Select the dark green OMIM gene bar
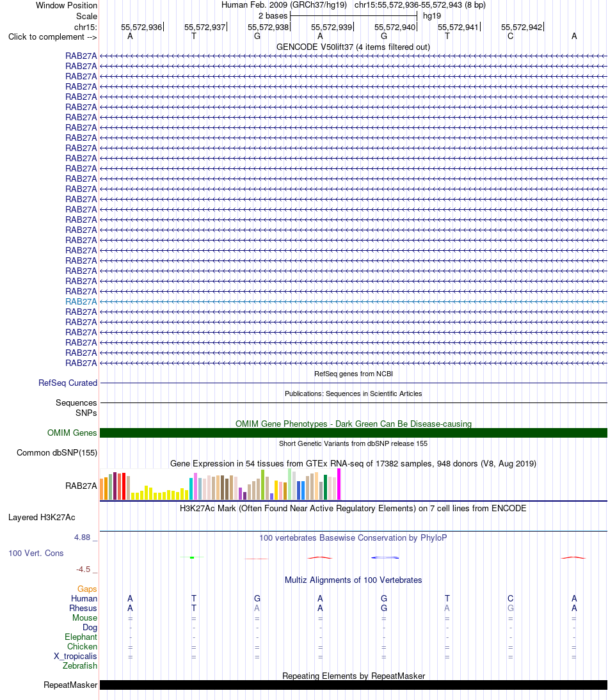The width and height of the screenshot is (608, 700). pyautogui.click(x=353, y=433)
